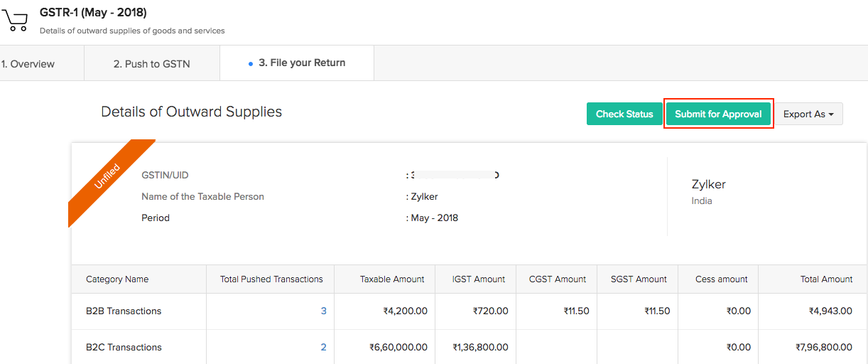The height and width of the screenshot is (364, 868).
Task: Open the Push to GSTN tab
Action: pyautogui.click(x=151, y=64)
